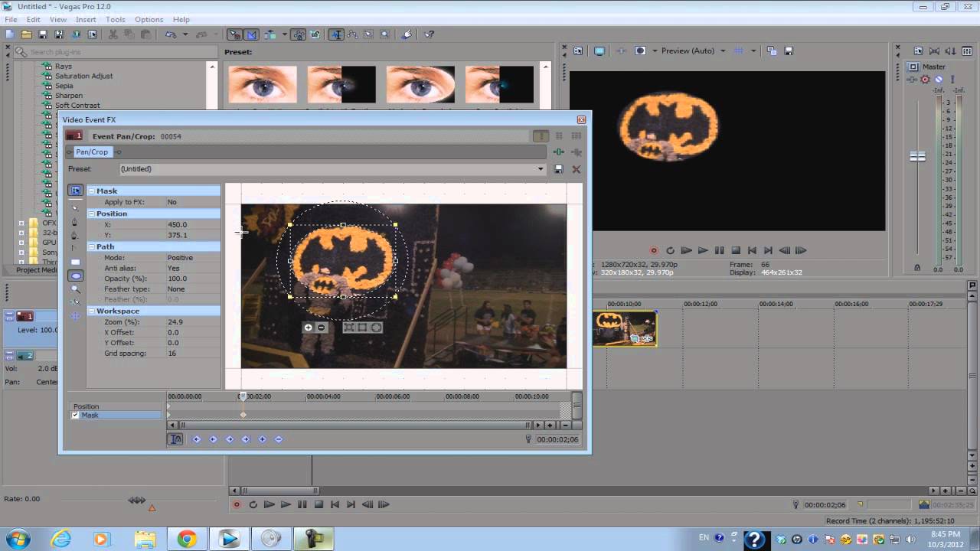Open the Preset (Untitled) dropdown
The height and width of the screenshot is (551, 980).
tap(541, 169)
